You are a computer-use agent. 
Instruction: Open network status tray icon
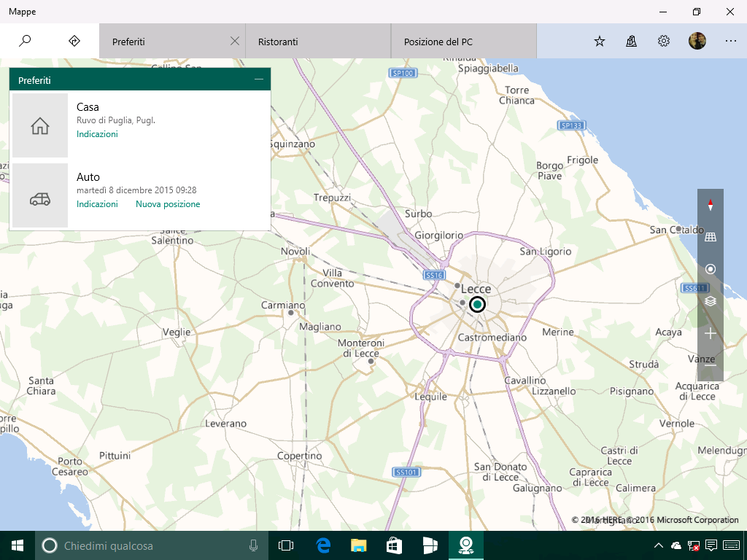tap(694, 545)
